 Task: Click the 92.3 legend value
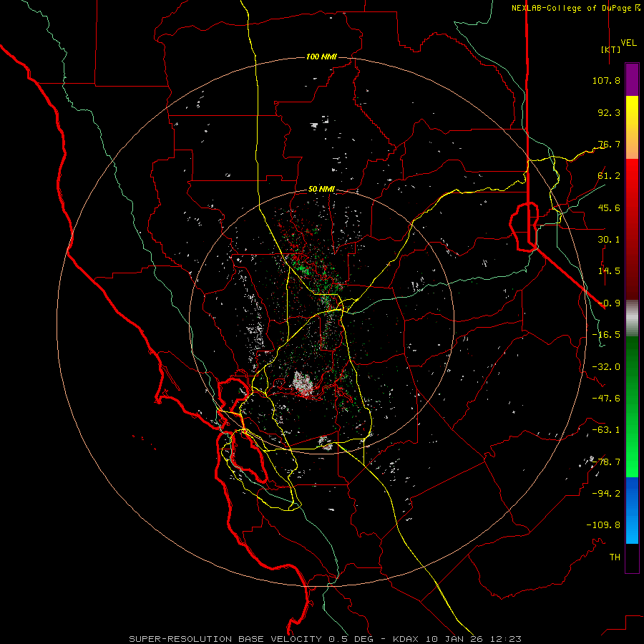609,112
